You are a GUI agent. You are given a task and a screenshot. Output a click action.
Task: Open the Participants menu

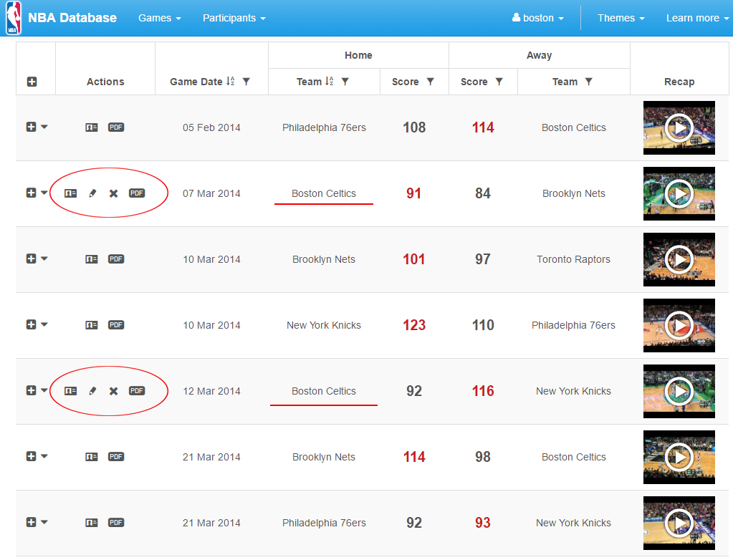(234, 18)
